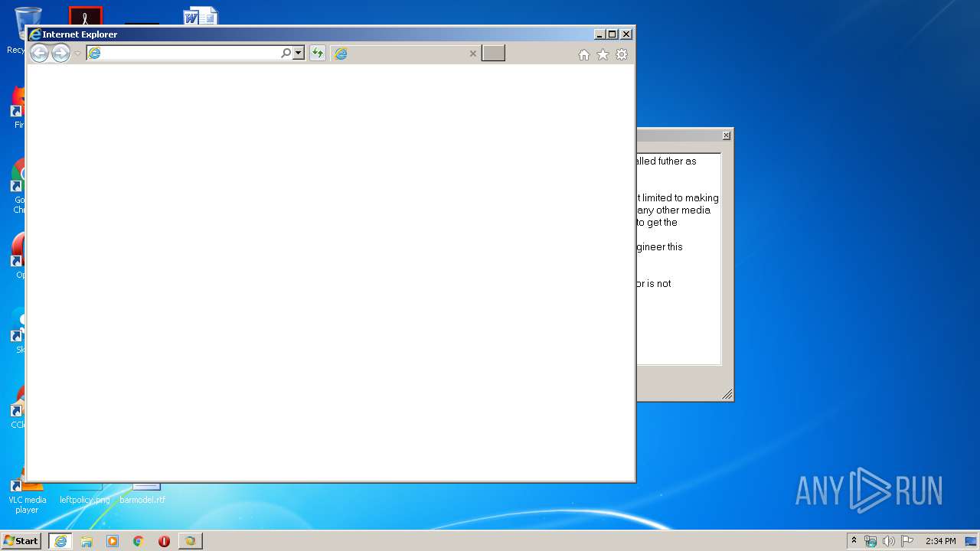
Task: Open Action Center flag tray icon
Action: click(907, 541)
